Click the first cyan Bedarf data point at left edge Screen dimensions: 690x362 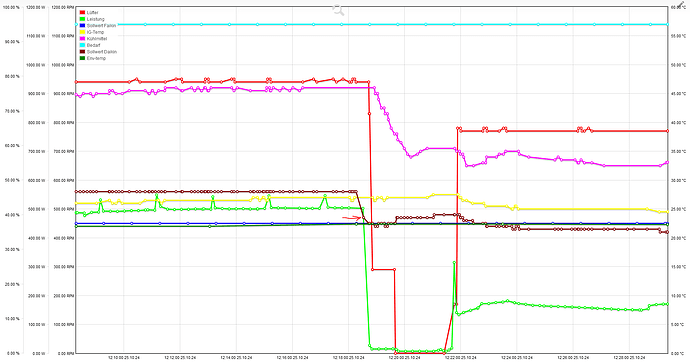(77, 25)
